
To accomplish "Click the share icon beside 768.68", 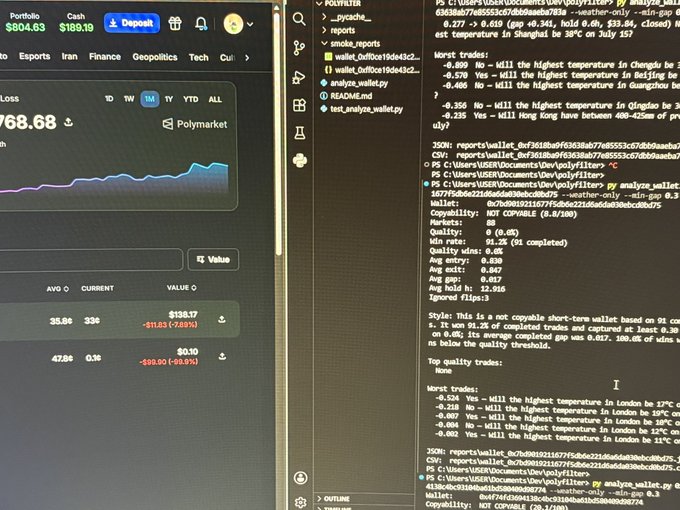I will pos(69,122).
